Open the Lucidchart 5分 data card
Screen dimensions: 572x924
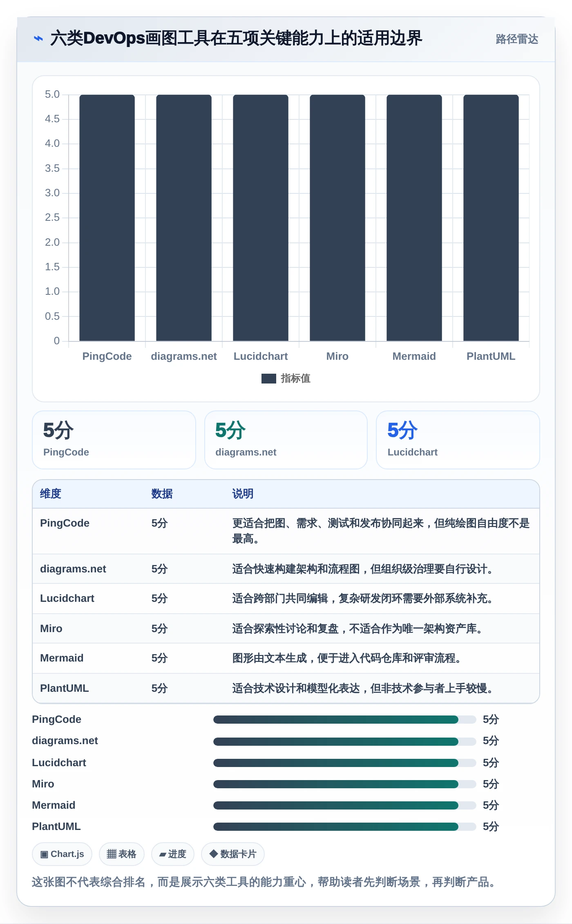(x=458, y=440)
